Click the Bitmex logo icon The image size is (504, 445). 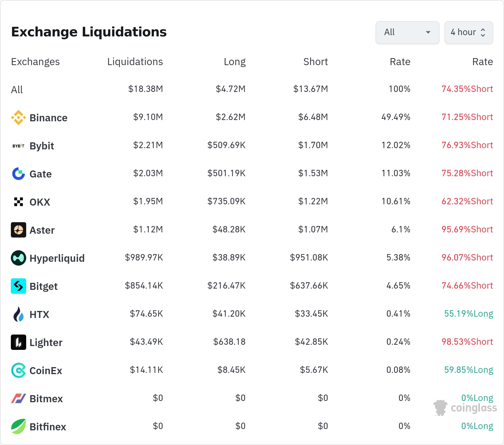pos(19,398)
